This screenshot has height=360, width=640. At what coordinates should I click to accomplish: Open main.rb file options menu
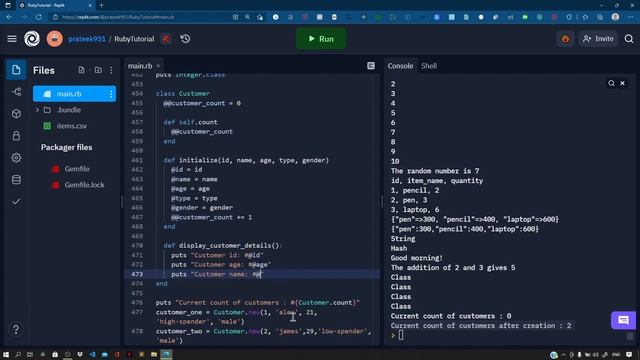(x=111, y=94)
